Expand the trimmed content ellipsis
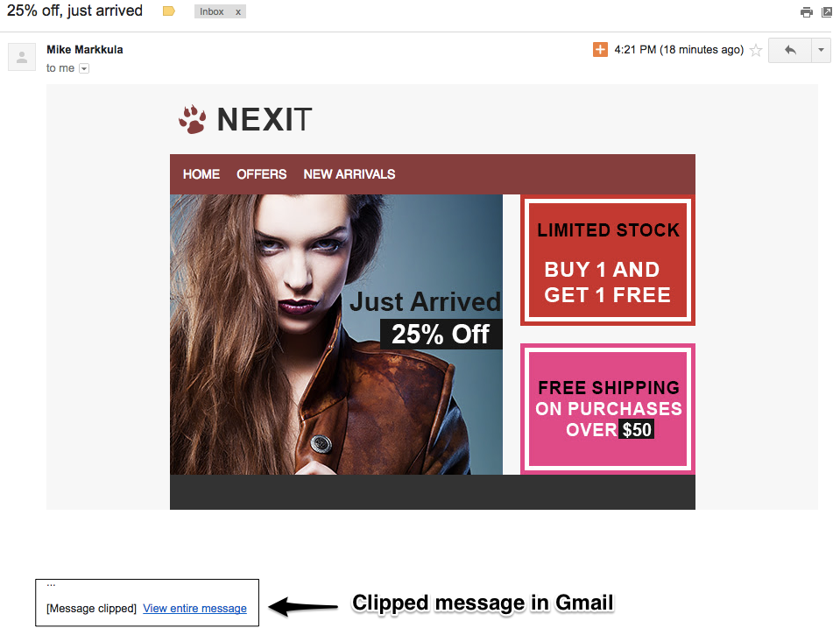Image resolution: width=840 pixels, height=635 pixels. (x=51, y=584)
